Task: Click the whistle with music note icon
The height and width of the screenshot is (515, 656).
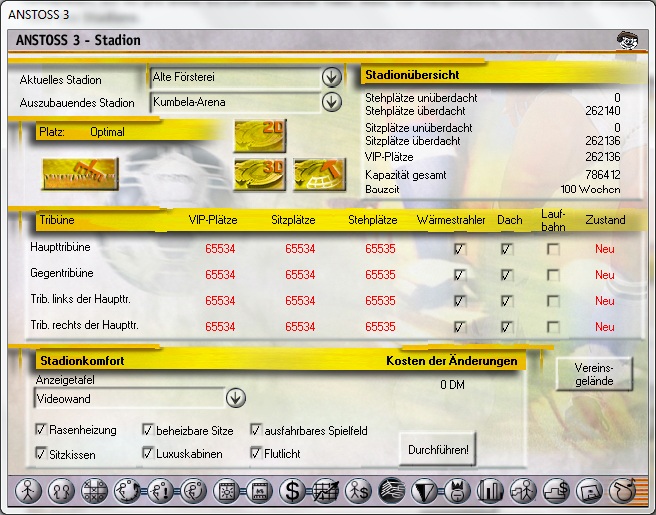Action: click(x=623, y=490)
